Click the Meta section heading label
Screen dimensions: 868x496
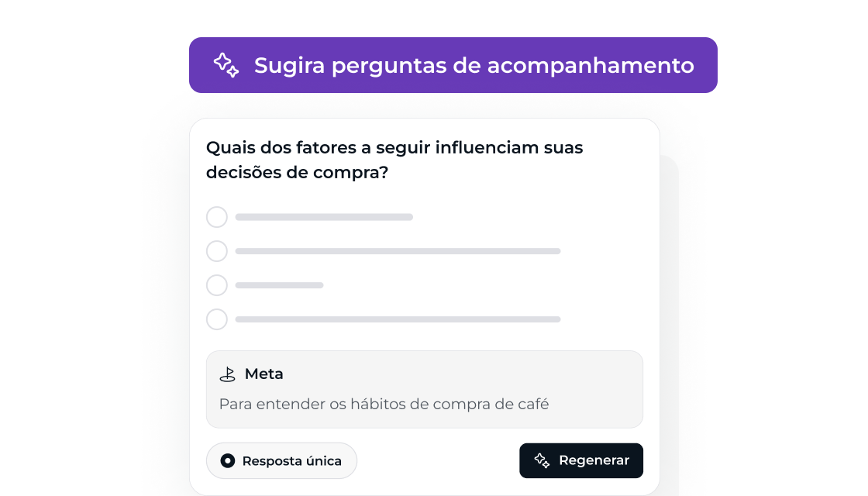(264, 374)
